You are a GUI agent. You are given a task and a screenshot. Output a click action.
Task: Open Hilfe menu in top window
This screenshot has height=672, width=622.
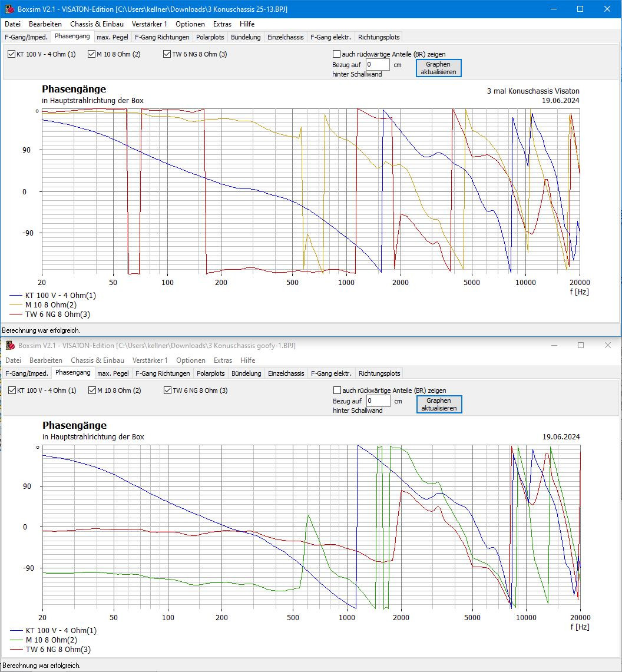[x=247, y=24]
